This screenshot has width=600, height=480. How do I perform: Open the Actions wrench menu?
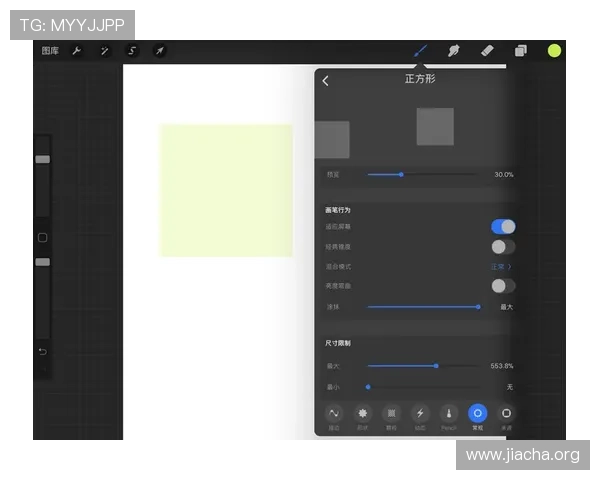(x=77, y=51)
